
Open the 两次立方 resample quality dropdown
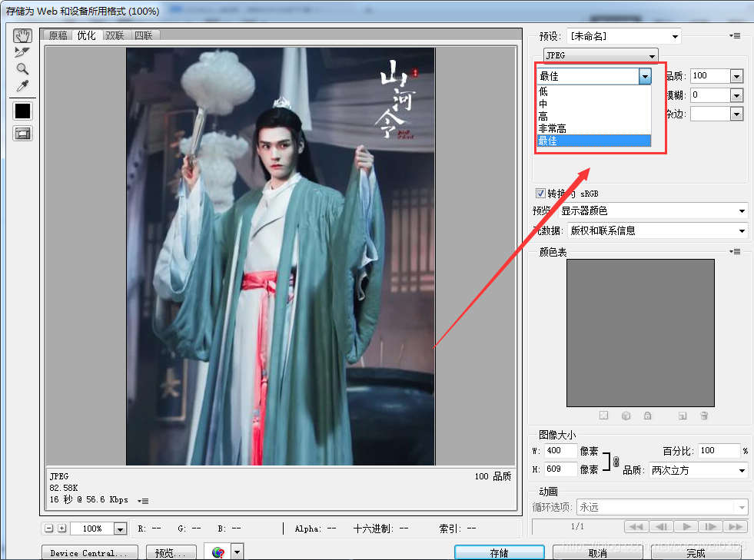(698, 470)
